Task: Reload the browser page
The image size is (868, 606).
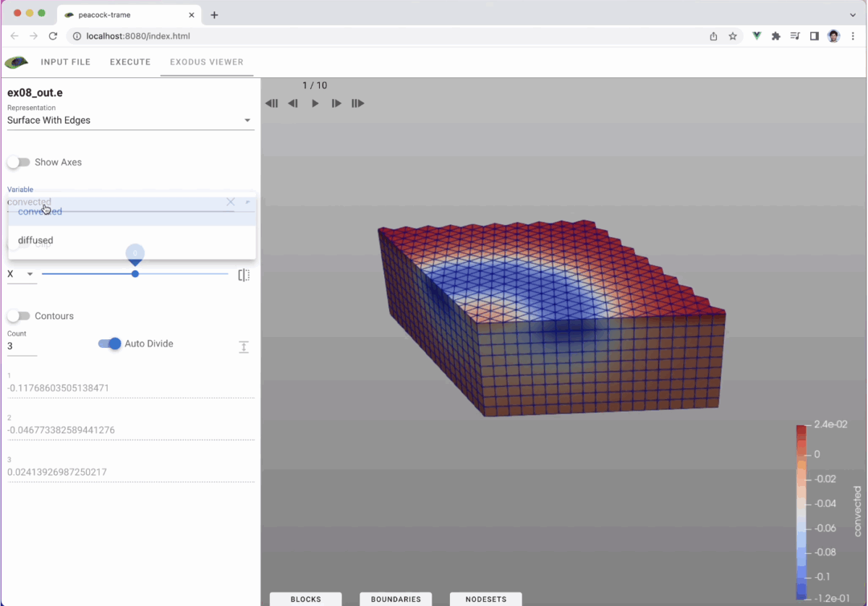Action: 53,36
